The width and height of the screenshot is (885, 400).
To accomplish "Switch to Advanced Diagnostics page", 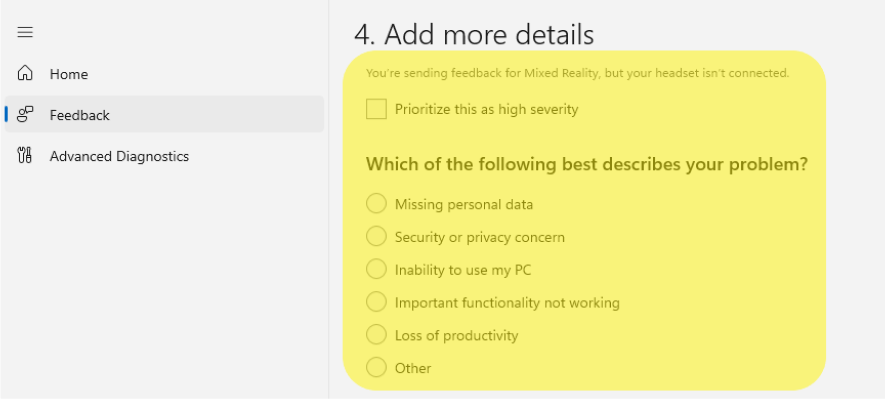I will (x=164, y=156).
